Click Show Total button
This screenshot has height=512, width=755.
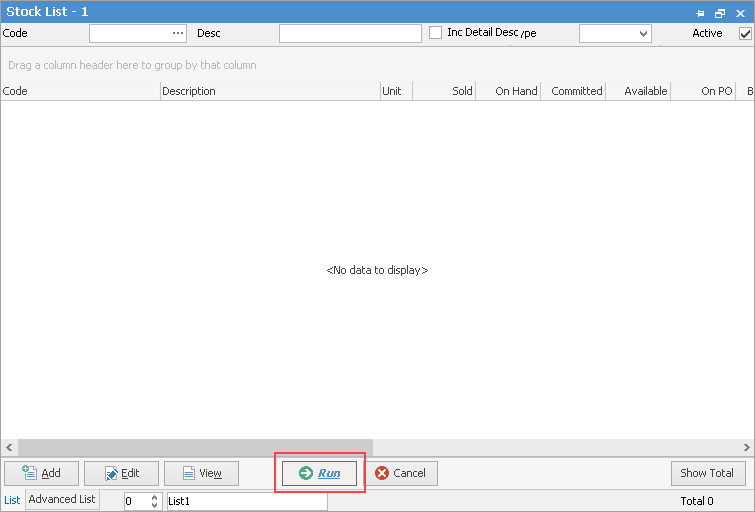[707, 473]
